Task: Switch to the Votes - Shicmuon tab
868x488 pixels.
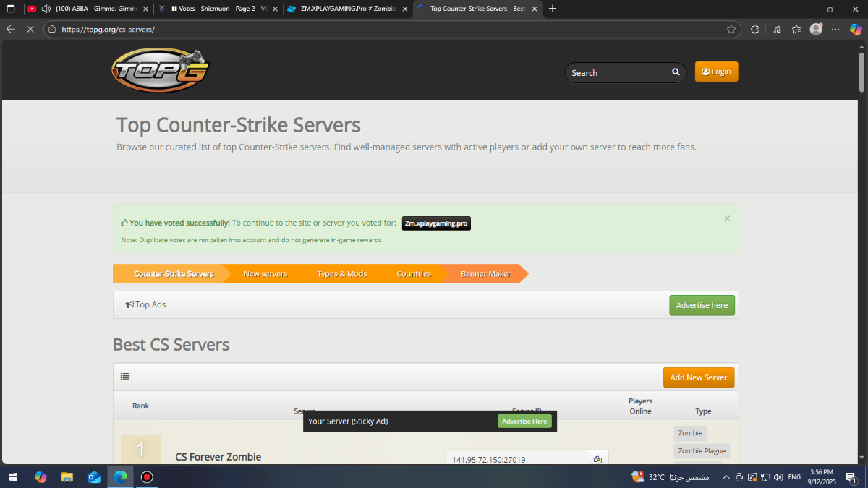Action: (x=218, y=9)
